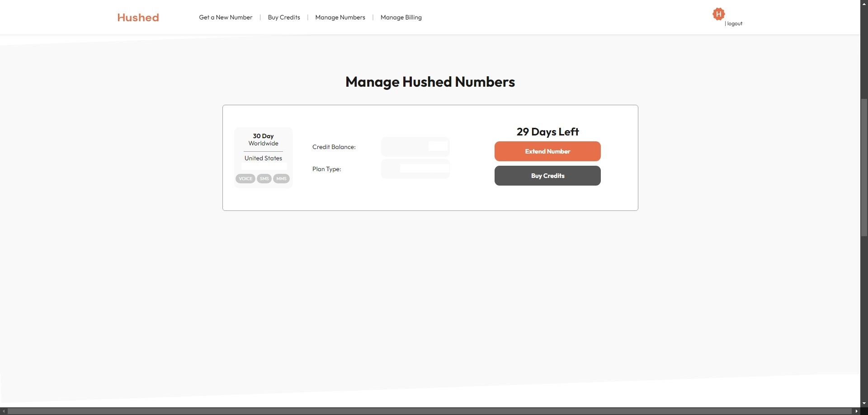Screen dimensions: 868x415
Task: Click the 29 Days Left text
Action: (x=547, y=132)
